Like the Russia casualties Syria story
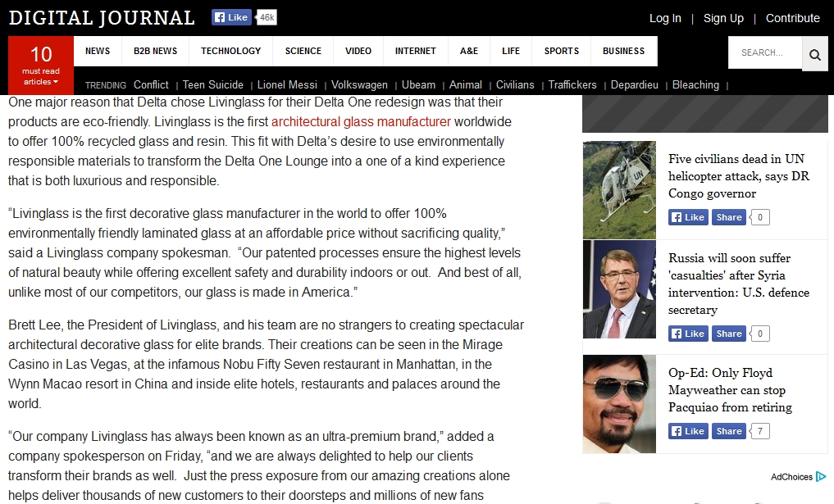The image size is (834, 504). coord(688,334)
